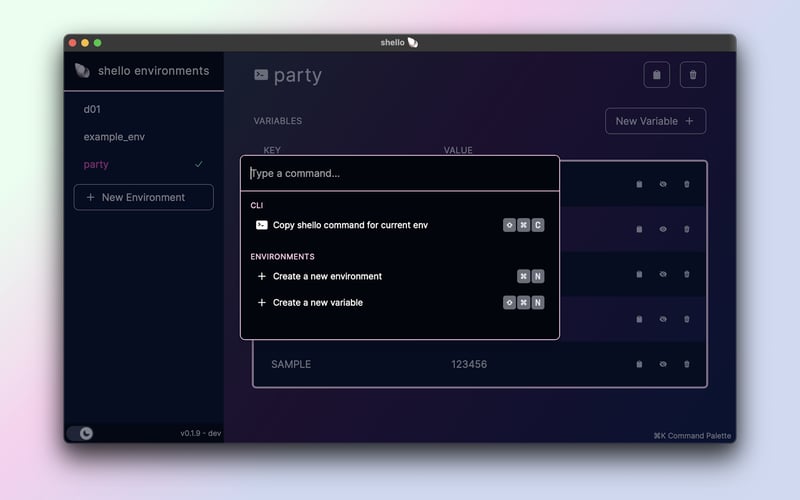Click the terminal icon next to party heading
800x500 pixels.
(261, 75)
